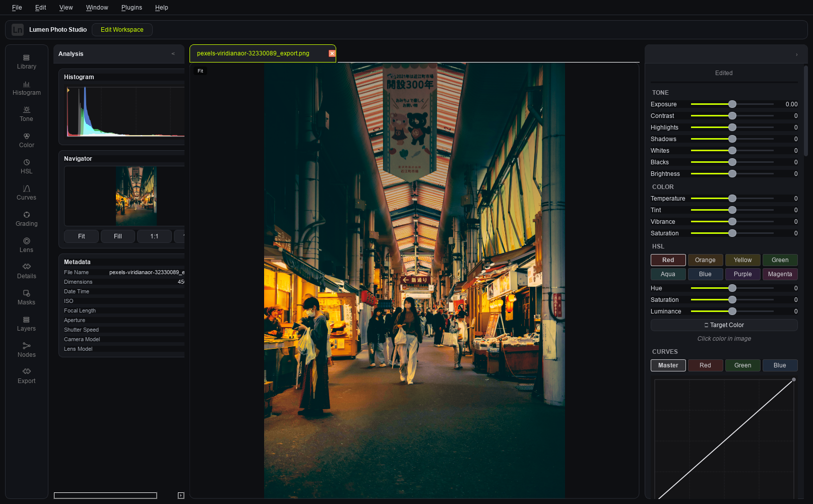The width and height of the screenshot is (813, 504).
Task: Set navigator zoom to Fill
Action: (118, 236)
